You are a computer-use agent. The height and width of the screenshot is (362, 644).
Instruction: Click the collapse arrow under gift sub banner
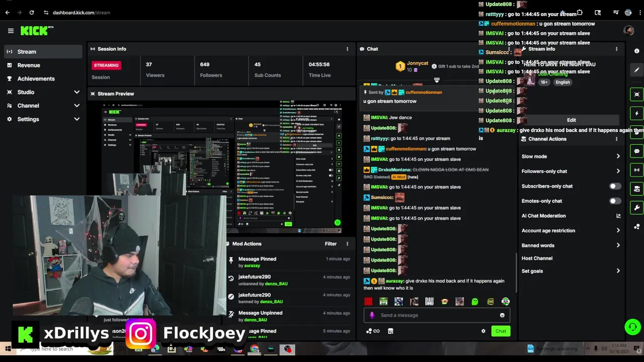pos(437,80)
